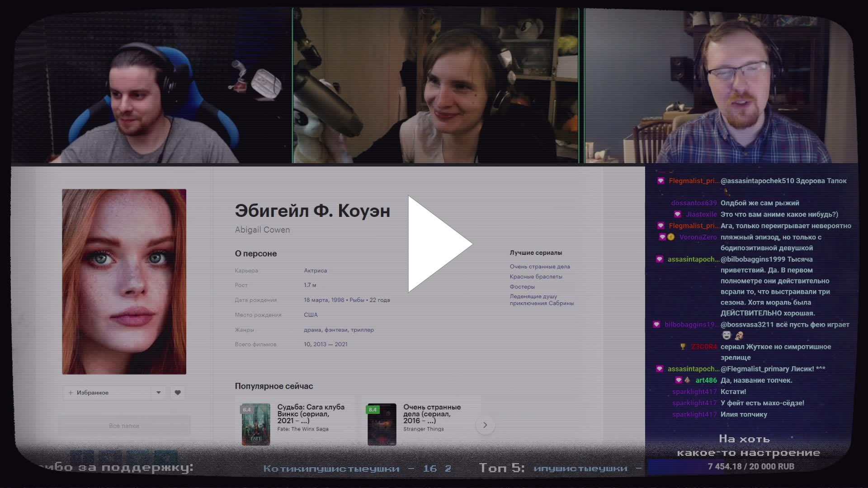Click the username art486 in chat
Screen dimensions: 868x488
pos(706,380)
